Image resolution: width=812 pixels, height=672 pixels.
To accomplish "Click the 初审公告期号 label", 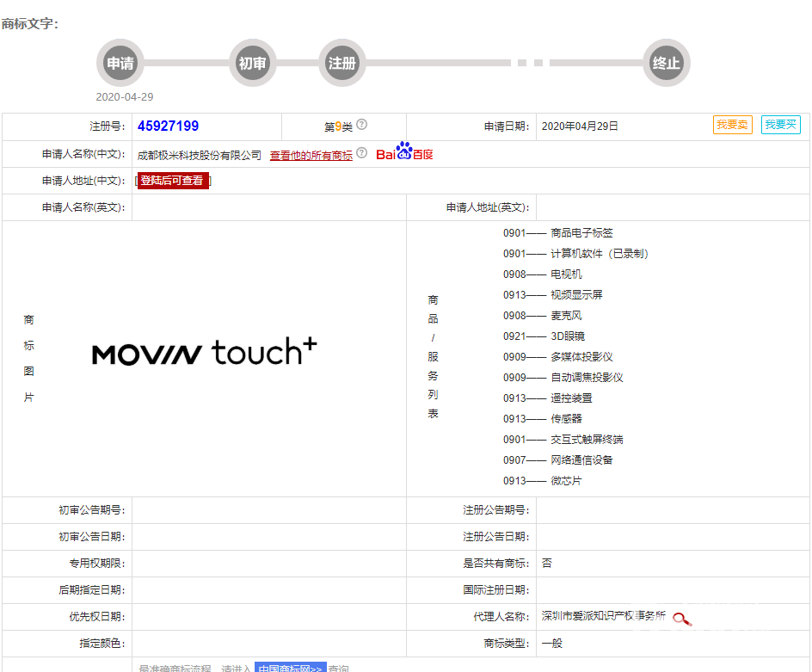I will (92, 510).
